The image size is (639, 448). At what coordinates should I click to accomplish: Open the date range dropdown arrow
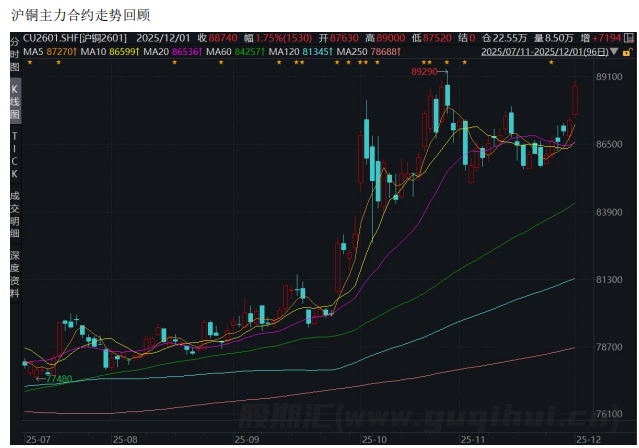(614, 49)
